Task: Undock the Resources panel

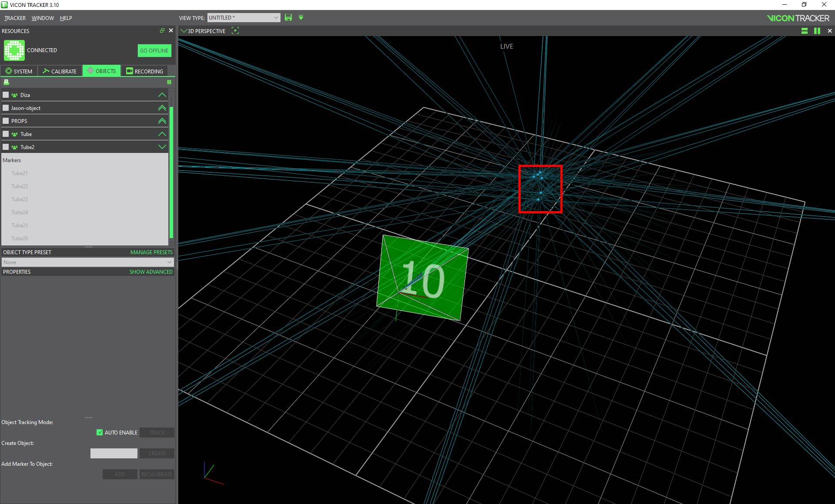Action: point(162,31)
